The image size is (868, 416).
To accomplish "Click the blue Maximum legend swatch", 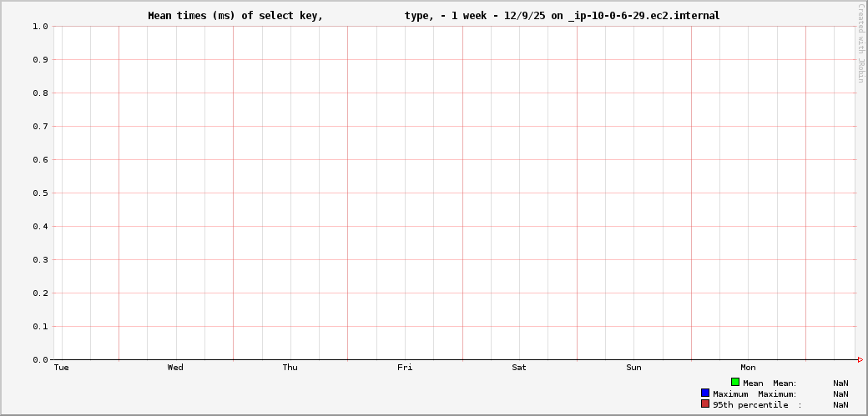I will pyautogui.click(x=705, y=393).
